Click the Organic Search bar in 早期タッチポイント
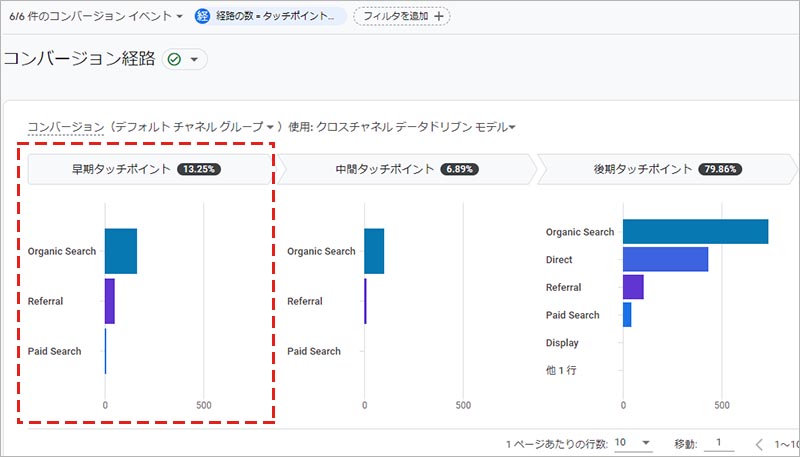This screenshot has width=800, height=457. point(120,251)
